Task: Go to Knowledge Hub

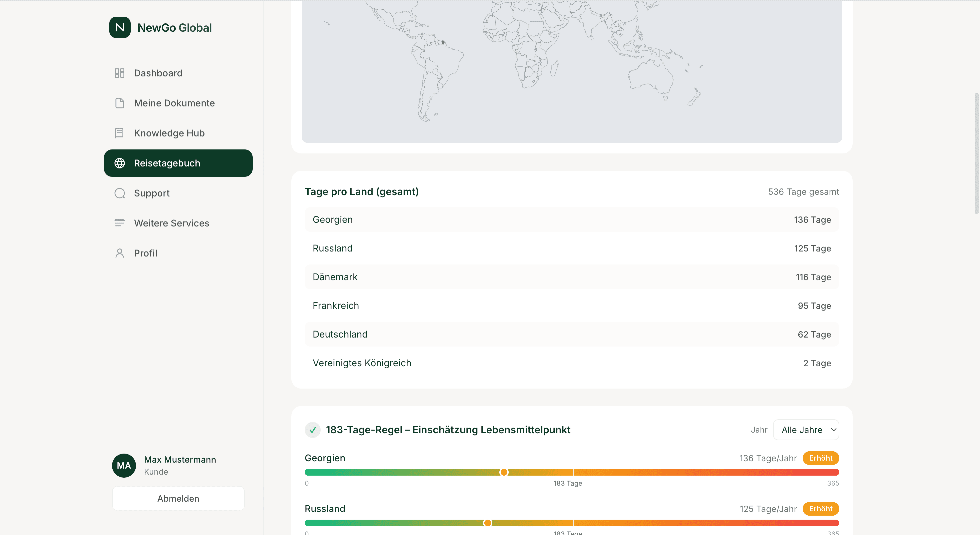Action: pos(178,133)
